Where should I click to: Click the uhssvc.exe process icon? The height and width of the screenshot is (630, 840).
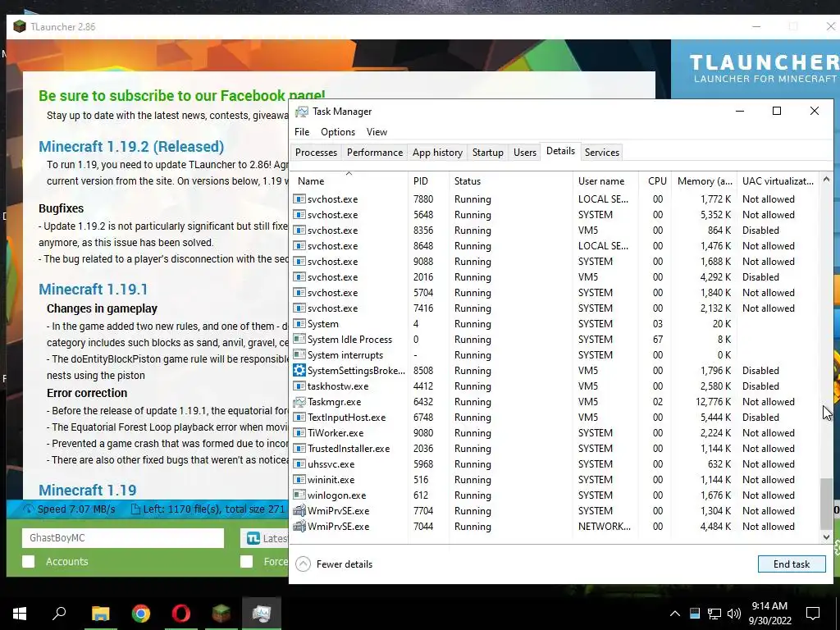pos(299,464)
